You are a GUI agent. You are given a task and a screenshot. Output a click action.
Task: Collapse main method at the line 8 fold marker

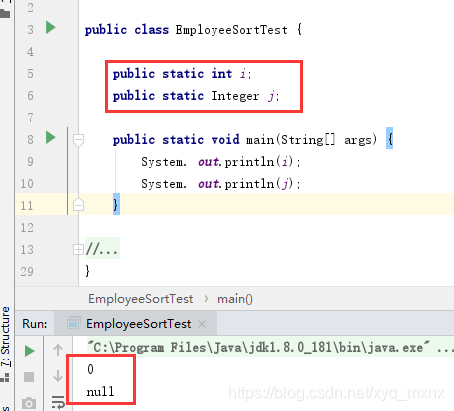pyautogui.click(x=78, y=140)
